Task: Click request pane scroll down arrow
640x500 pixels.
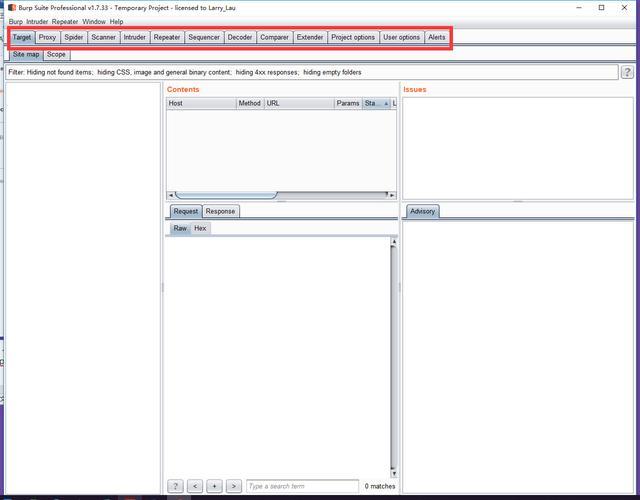Action: coord(394,473)
